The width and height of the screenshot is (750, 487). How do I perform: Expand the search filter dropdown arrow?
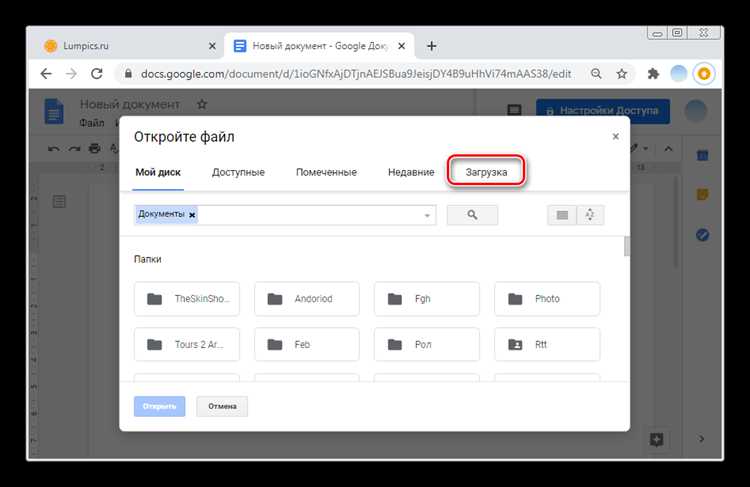tap(427, 215)
